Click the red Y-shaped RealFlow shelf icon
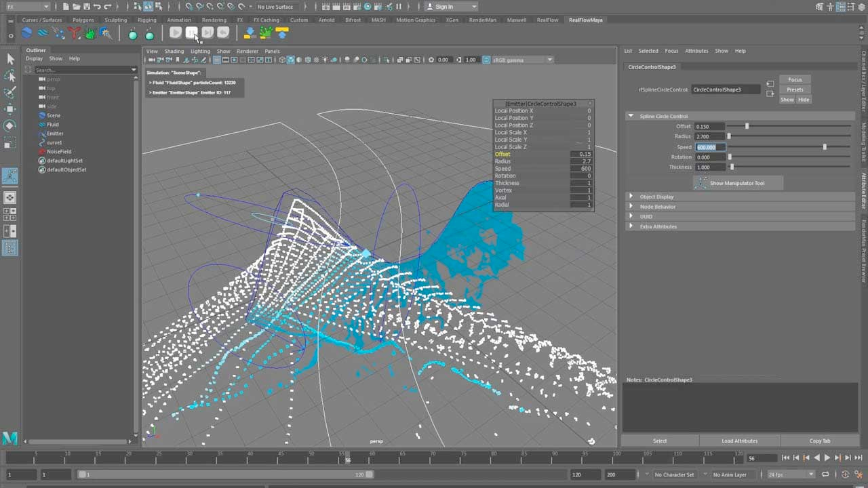Screen dimensions: 868x488 click(75, 33)
